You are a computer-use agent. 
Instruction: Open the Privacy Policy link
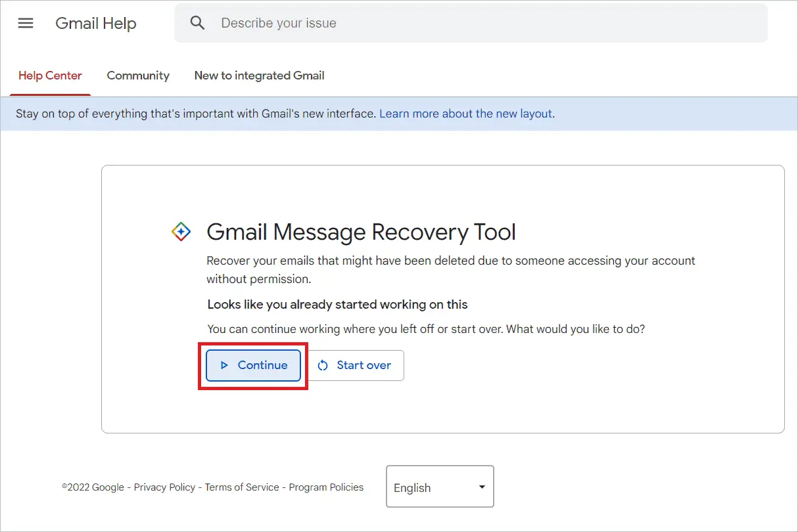point(164,487)
